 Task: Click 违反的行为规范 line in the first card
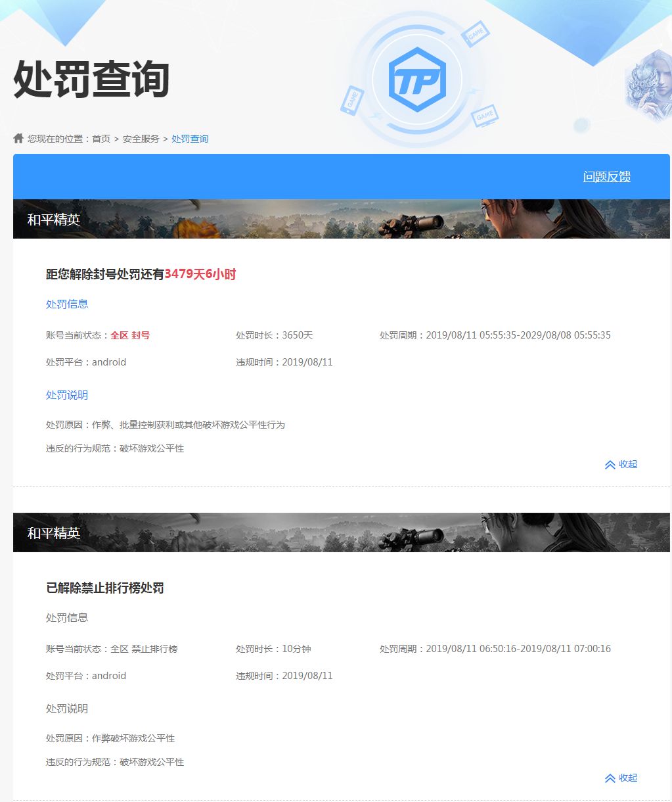115,448
